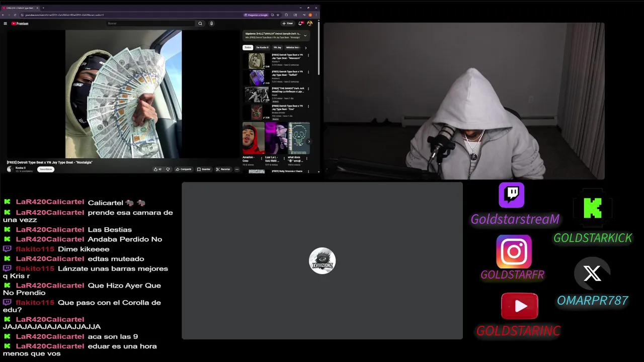Click the GOLDSTARKICK label
644x362 pixels.
[x=593, y=238]
